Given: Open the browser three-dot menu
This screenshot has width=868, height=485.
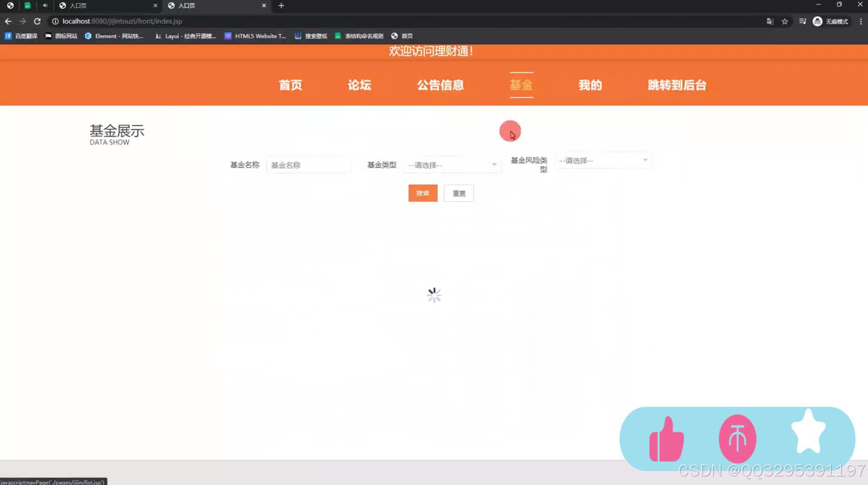Looking at the screenshot, I should click(x=860, y=21).
